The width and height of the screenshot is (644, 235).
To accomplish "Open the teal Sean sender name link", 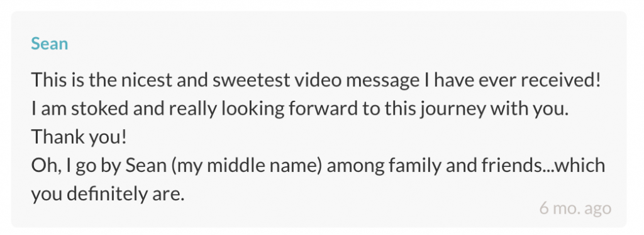I will pos(49,43).
